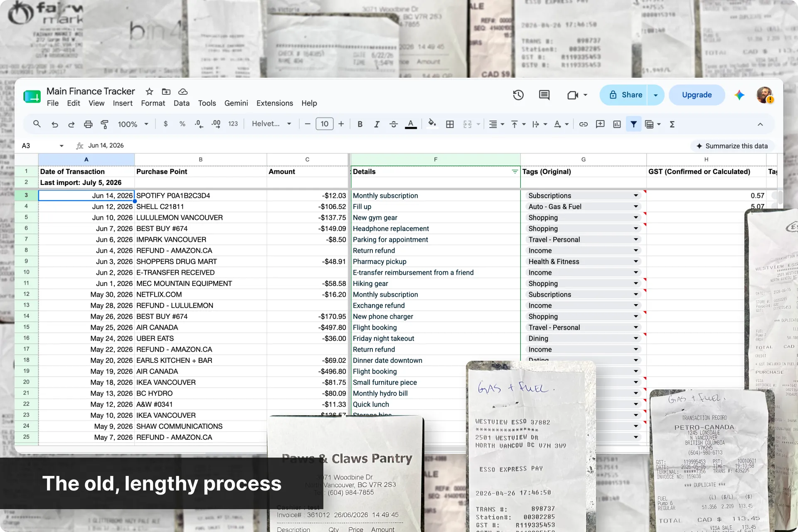Open the Gemini sparkle icon
The height and width of the screenshot is (532, 798).
(739, 95)
